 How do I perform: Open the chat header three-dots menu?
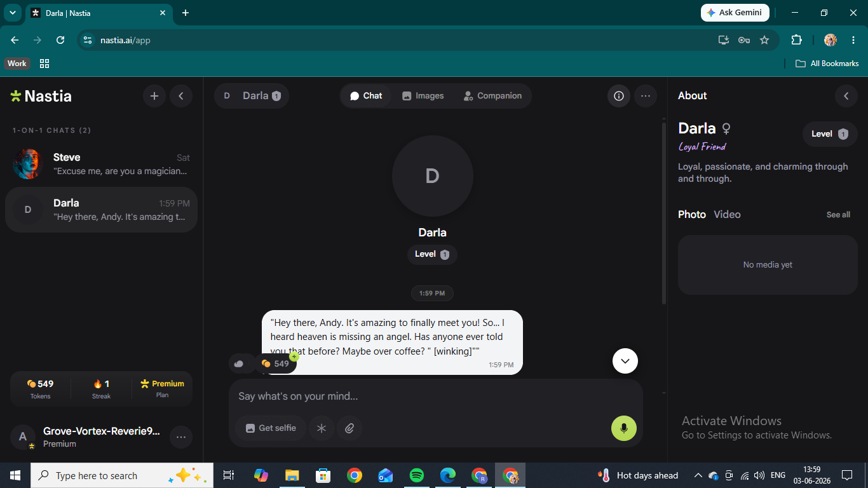646,96
